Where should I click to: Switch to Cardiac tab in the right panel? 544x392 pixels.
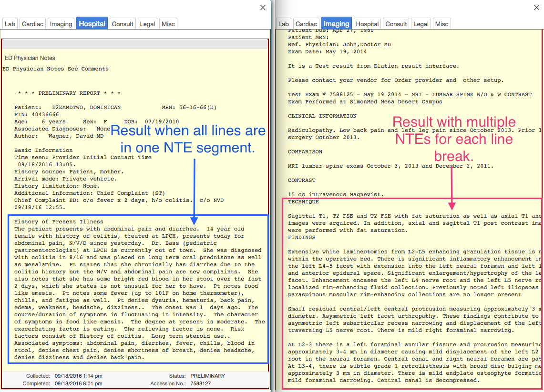306,24
